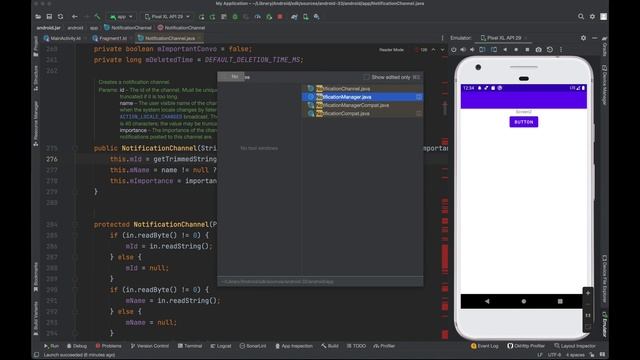This screenshot has height=360, width=640.
Task: Open the Problems tool window
Action: [108, 346]
